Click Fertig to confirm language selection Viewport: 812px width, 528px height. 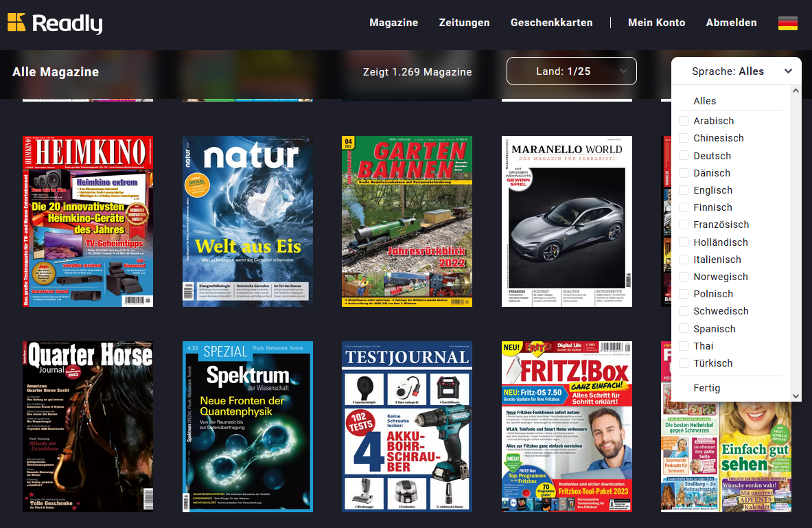click(x=707, y=388)
